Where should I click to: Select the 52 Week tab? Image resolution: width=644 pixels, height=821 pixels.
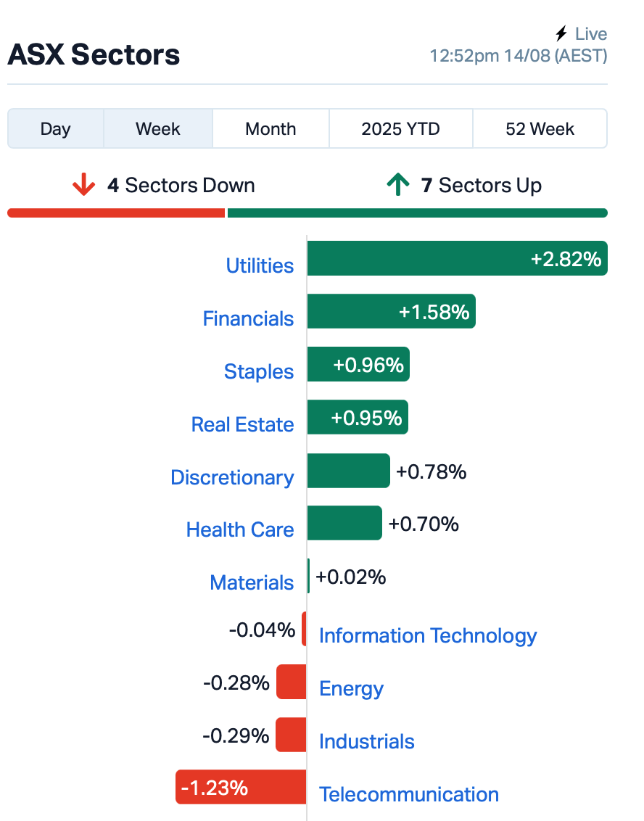[540, 129]
